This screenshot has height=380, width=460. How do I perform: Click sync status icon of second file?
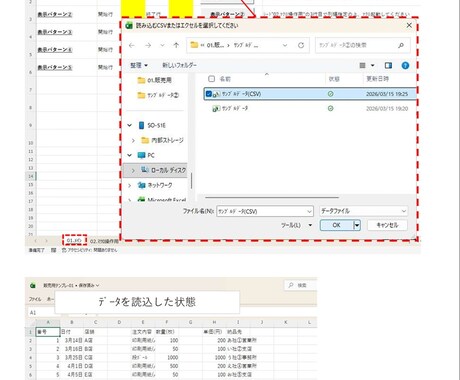click(330, 108)
